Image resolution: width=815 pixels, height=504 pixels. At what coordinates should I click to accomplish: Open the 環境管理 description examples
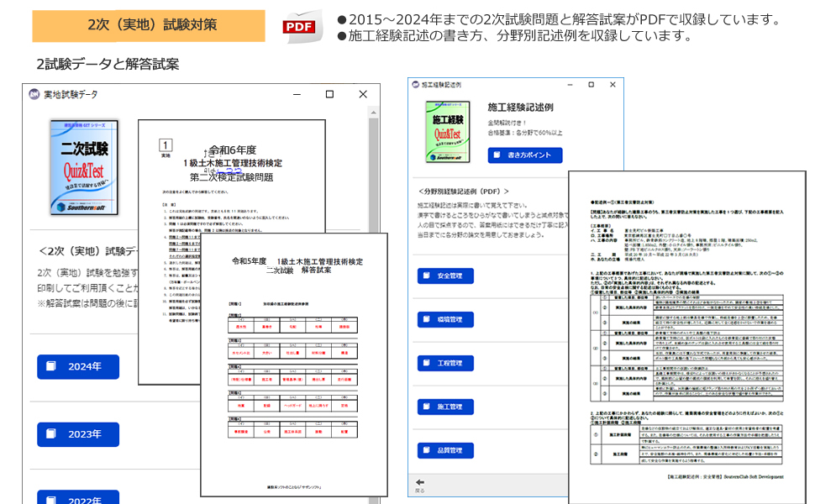[x=445, y=319]
